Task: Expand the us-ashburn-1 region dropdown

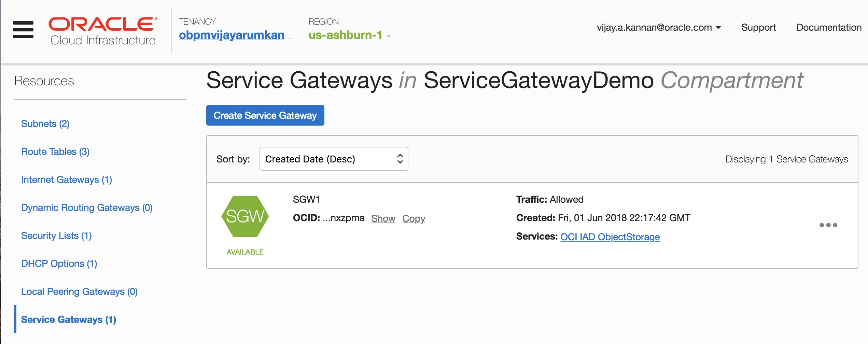Action: (350, 35)
